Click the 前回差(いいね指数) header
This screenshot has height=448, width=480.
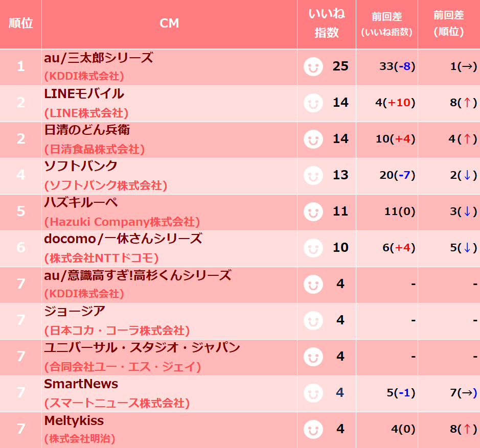click(386, 23)
